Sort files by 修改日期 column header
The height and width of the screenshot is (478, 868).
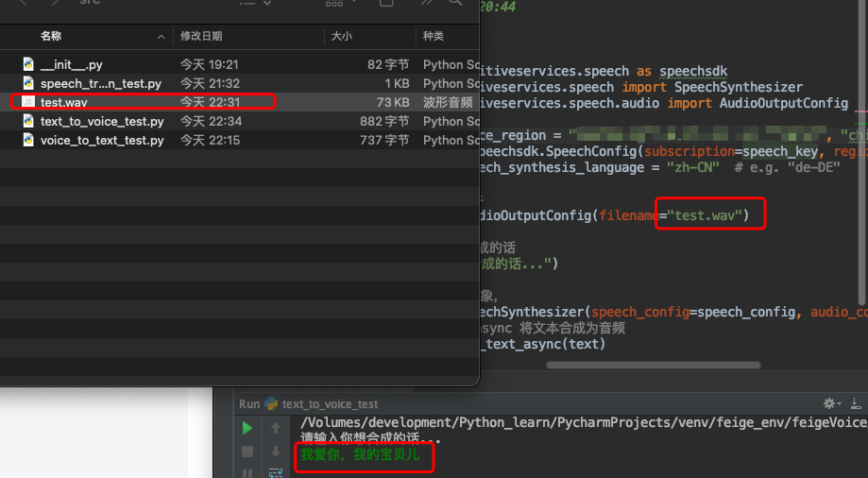(201, 36)
